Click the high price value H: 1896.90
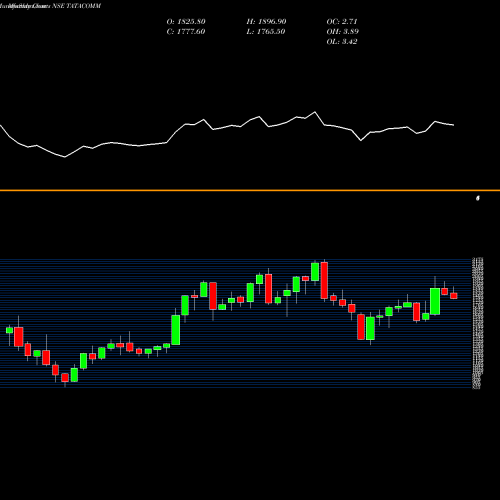The image size is (500, 500). click(x=266, y=22)
